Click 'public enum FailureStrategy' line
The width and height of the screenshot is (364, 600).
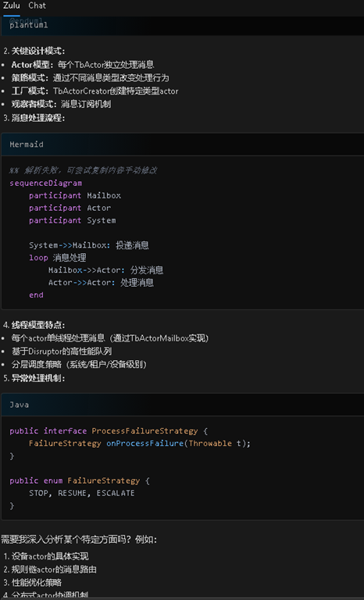pos(80,480)
